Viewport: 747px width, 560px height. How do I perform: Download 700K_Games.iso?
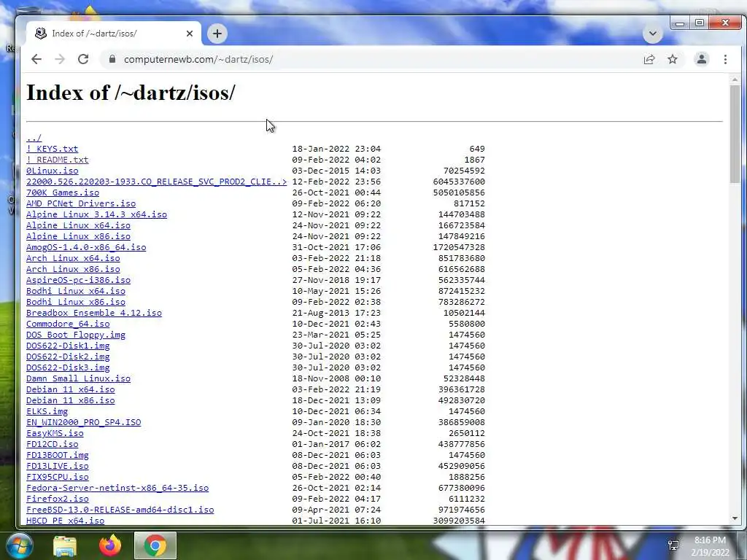[x=63, y=192]
